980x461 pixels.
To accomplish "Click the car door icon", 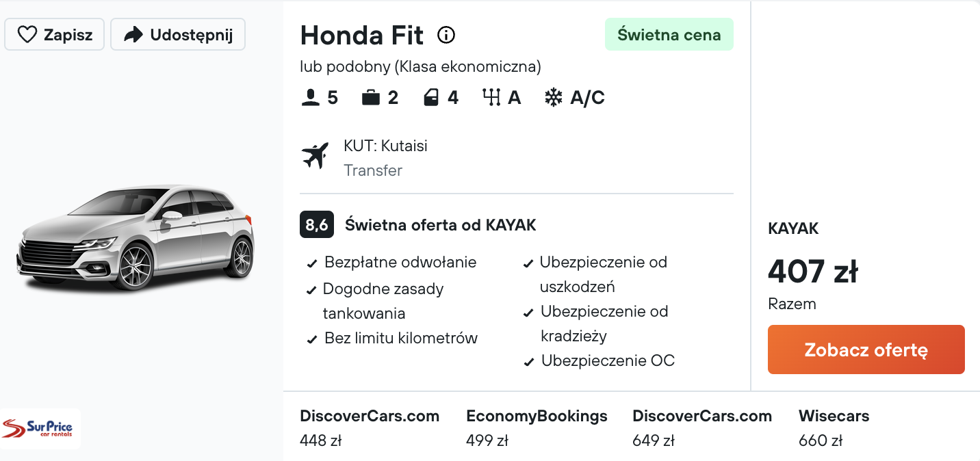I will pos(431,98).
